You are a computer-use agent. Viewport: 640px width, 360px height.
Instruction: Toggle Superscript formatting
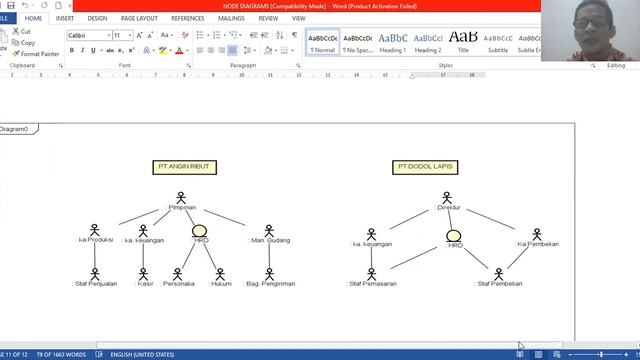(131, 51)
